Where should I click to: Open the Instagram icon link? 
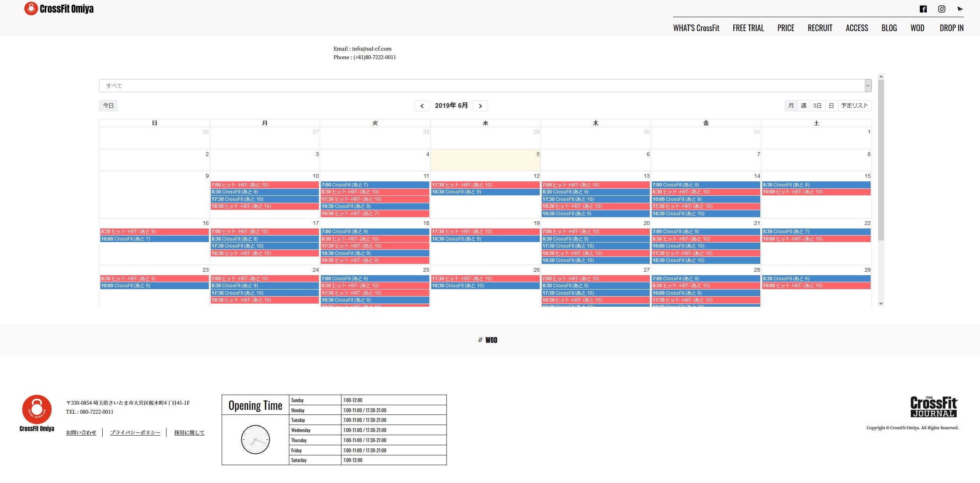(x=941, y=9)
